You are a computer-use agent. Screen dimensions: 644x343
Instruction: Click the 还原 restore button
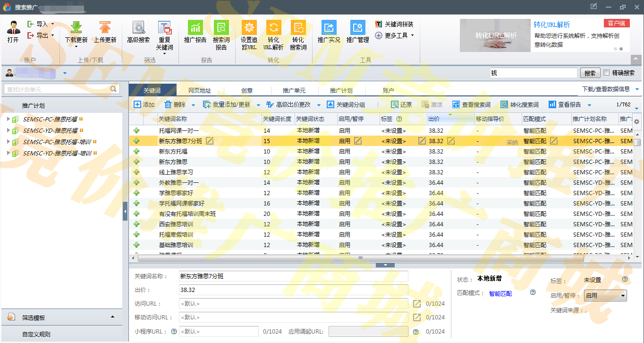pyautogui.click(x=401, y=105)
